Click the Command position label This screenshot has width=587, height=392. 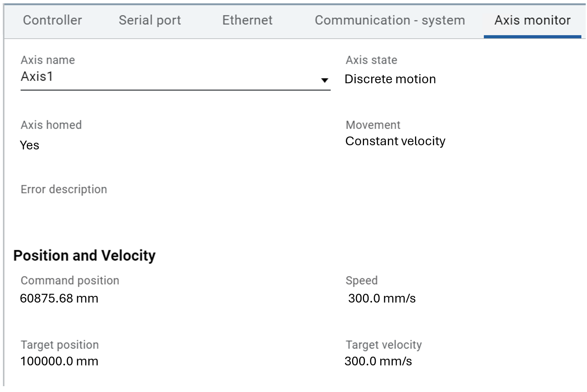point(70,280)
